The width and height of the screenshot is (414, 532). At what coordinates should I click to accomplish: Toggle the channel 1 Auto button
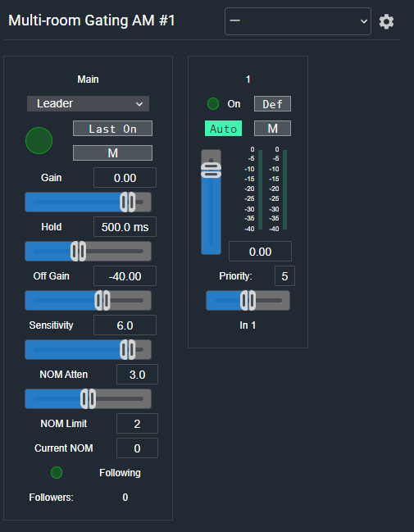pos(223,129)
